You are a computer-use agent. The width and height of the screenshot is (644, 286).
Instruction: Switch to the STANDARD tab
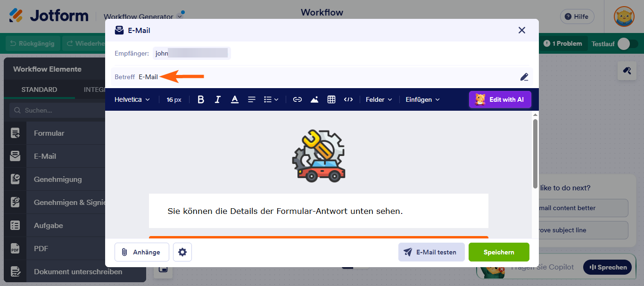39,90
